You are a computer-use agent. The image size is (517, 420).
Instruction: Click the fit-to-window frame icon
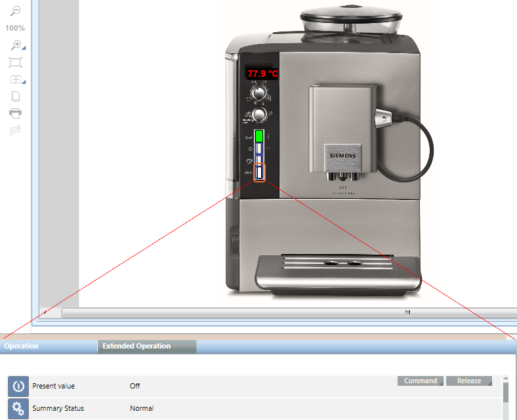coord(15,62)
